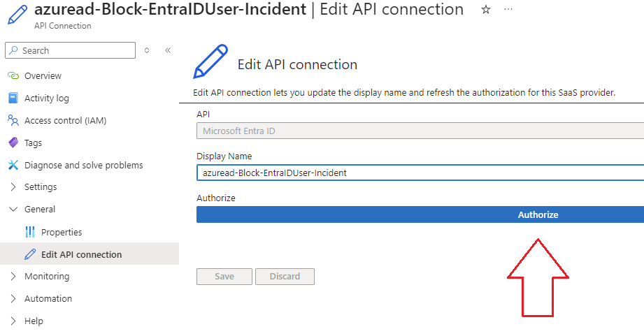
Task: Click the Activity log icon
Action: 13,98
